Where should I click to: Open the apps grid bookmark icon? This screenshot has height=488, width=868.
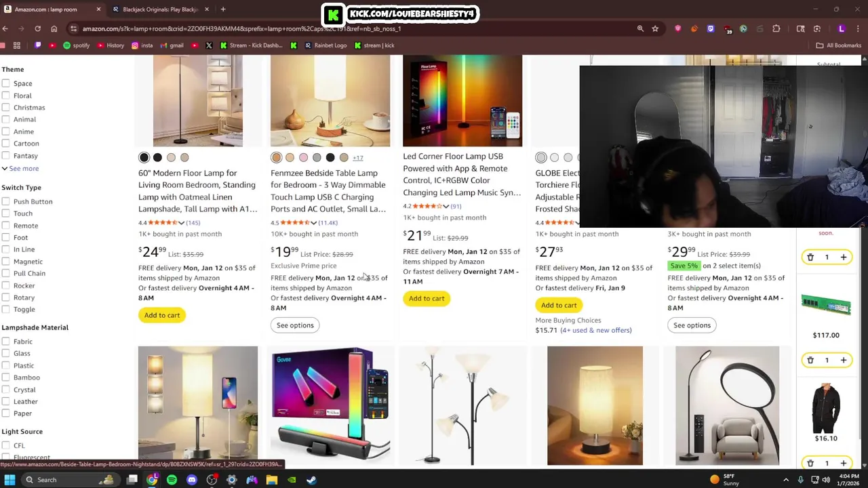pyautogui.click(x=17, y=45)
